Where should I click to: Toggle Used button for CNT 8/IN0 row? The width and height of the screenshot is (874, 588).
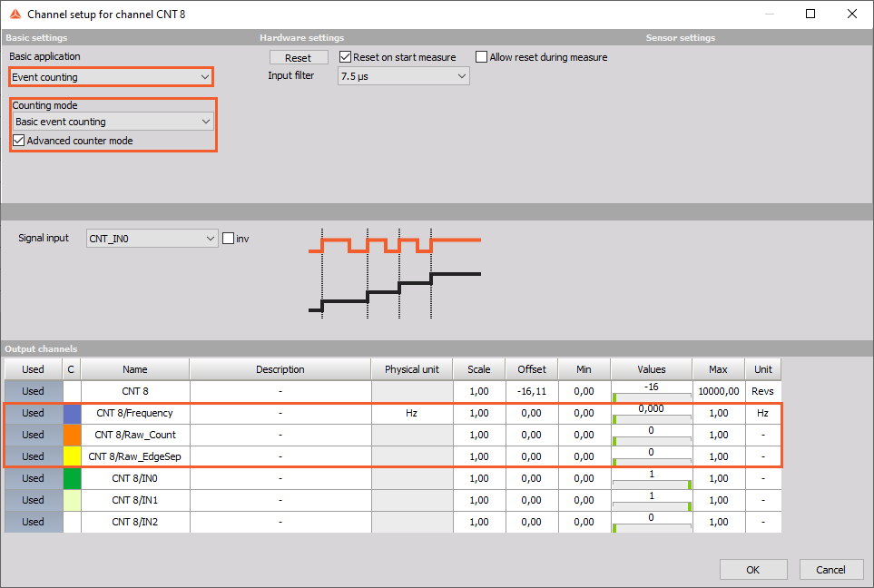click(x=33, y=478)
